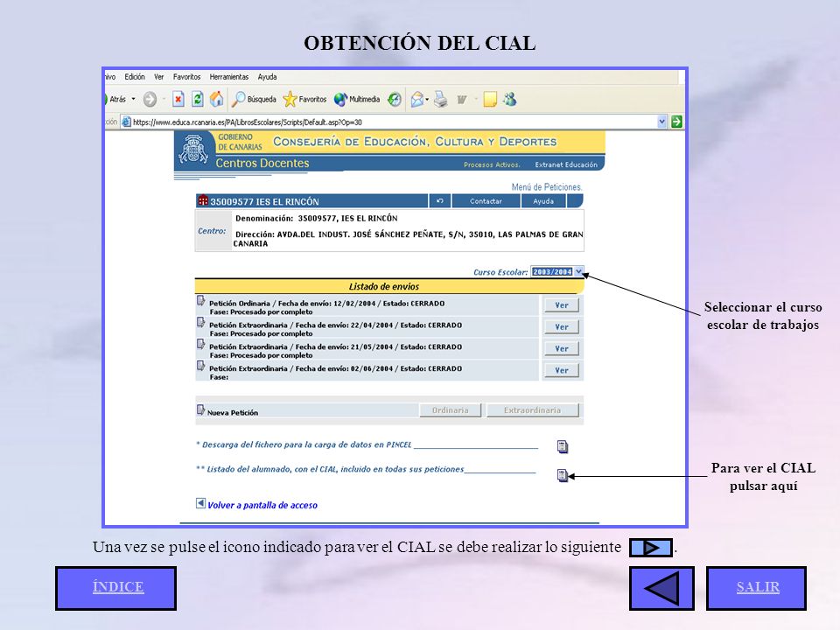Click Ver for Petición Extraordinaria 21/05/2004
The image size is (840, 630).
[562, 348]
